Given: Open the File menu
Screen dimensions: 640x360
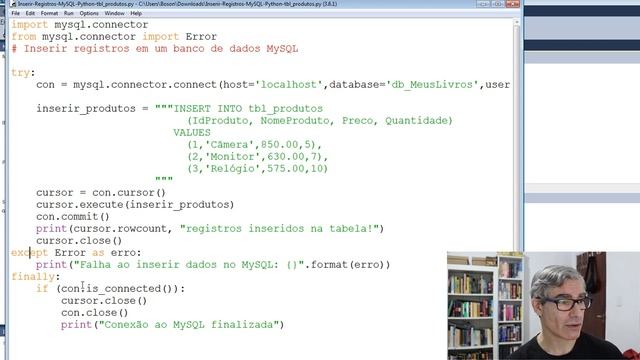Looking at the screenshot, I should 16,13.
